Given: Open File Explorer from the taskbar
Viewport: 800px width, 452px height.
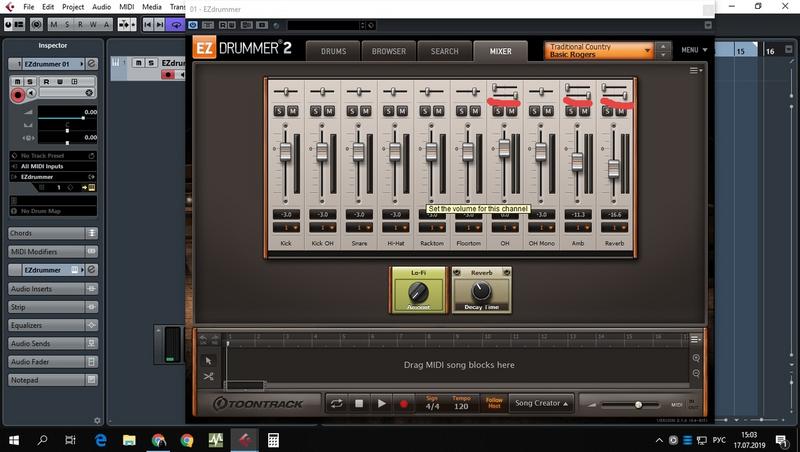Looking at the screenshot, I should (129, 440).
